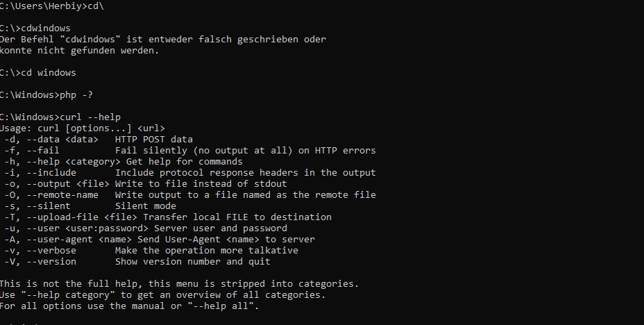Click the "-V, --version" option line

point(137,261)
